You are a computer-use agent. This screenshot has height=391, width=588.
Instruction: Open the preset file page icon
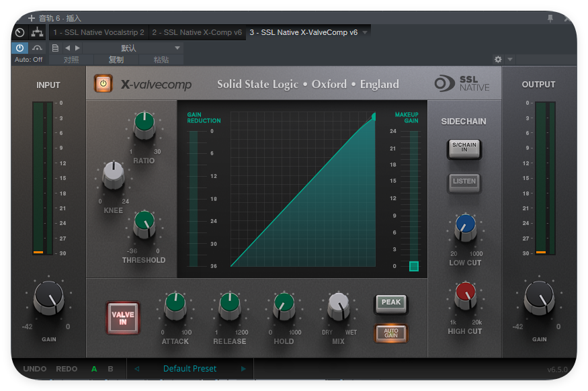pyautogui.click(x=55, y=48)
